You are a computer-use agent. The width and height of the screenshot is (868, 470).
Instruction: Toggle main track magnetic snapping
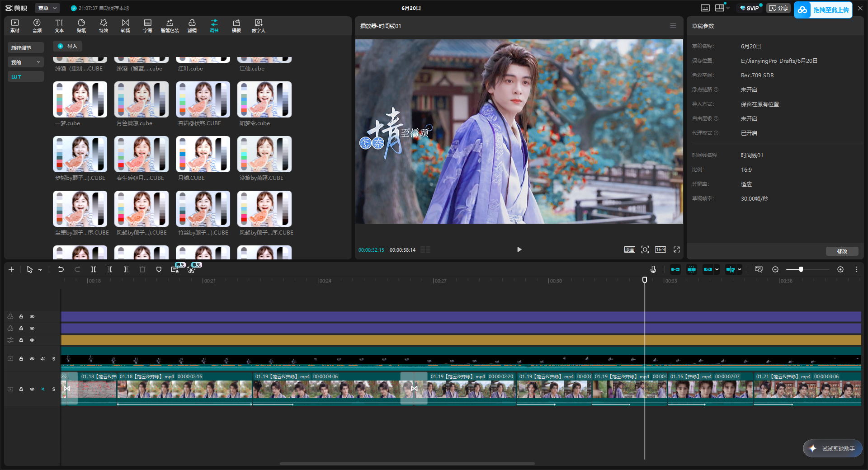pyautogui.click(x=675, y=269)
